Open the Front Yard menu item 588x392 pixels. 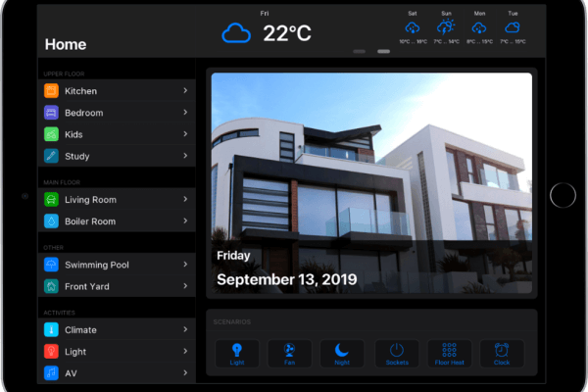[118, 286]
